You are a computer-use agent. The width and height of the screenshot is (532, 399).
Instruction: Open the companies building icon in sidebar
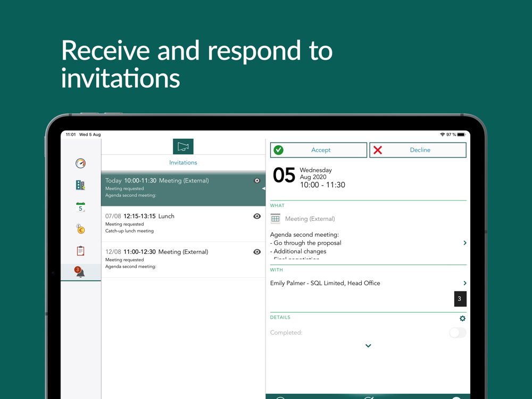[80, 185]
